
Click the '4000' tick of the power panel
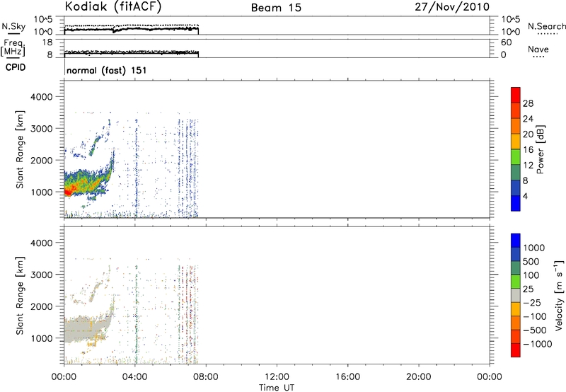42,97
